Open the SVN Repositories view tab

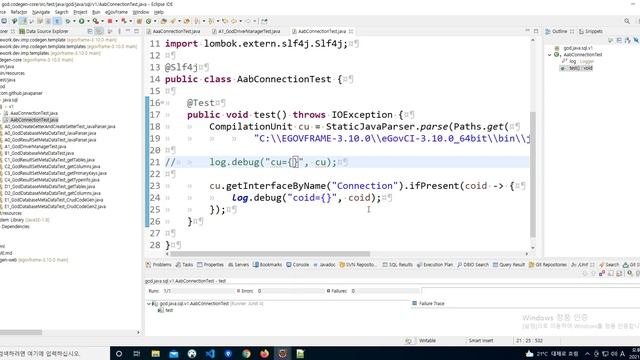(x=358, y=264)
